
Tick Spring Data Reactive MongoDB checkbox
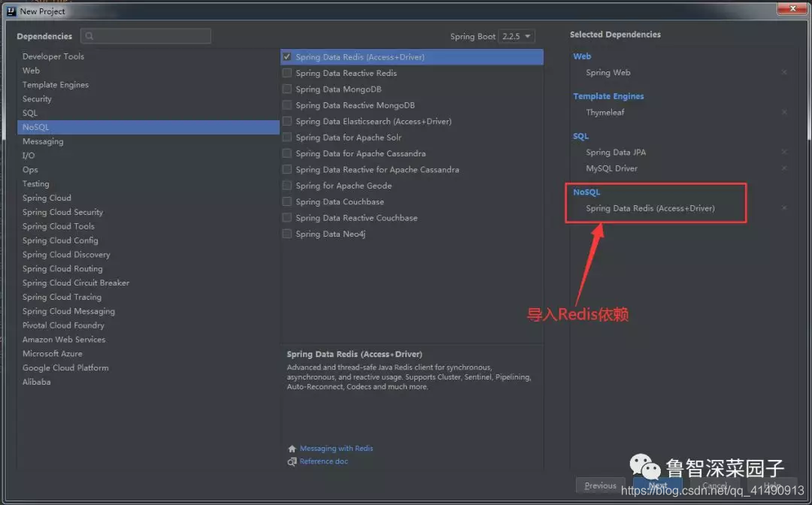(x=286, y=105)
